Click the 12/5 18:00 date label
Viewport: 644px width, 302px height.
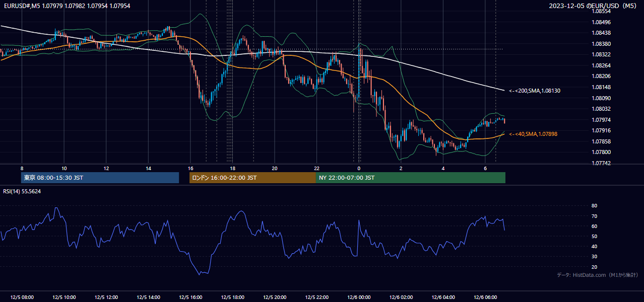[232, 297]
